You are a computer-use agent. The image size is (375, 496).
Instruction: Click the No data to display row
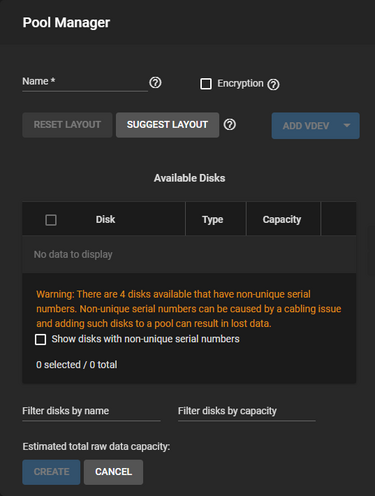(x=189, y=254)
